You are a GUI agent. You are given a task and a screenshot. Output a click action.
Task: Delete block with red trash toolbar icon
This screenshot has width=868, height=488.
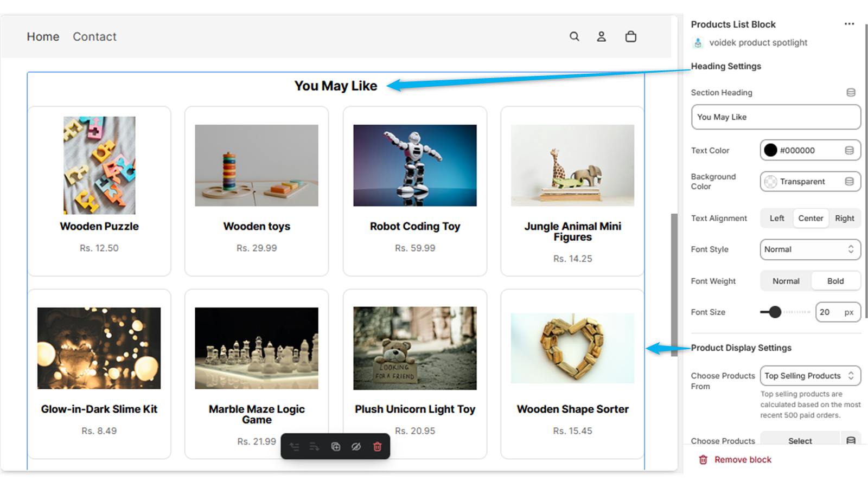click(x=377, y=447)
